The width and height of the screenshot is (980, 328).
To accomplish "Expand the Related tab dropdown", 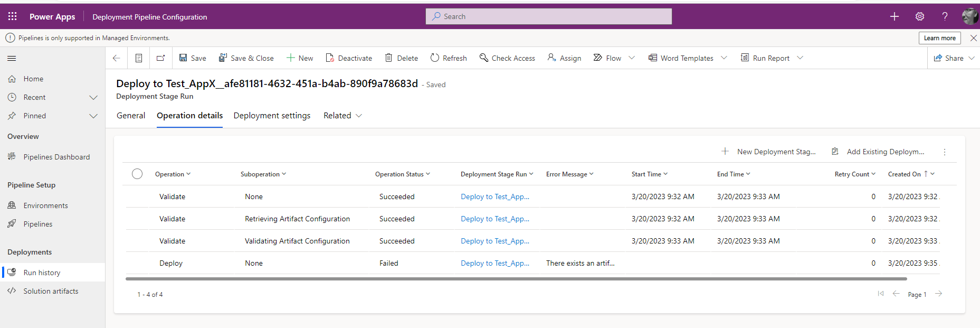I will coord(359,116).
